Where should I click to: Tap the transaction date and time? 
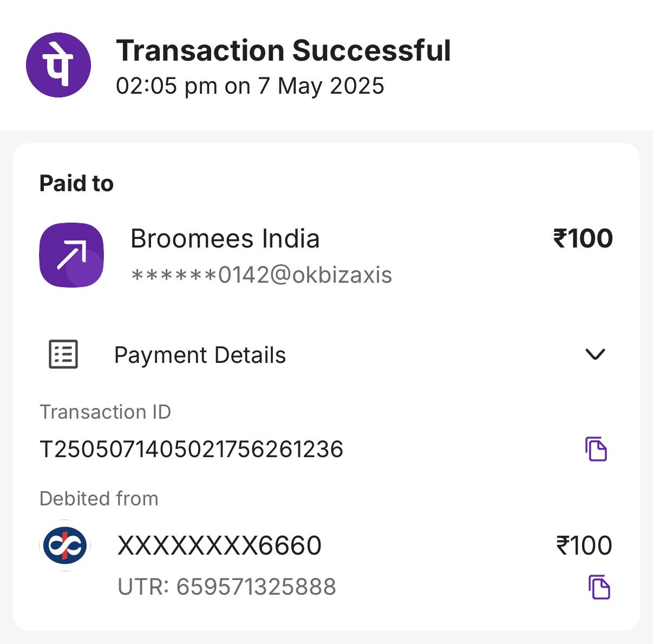tap(250, 86)
